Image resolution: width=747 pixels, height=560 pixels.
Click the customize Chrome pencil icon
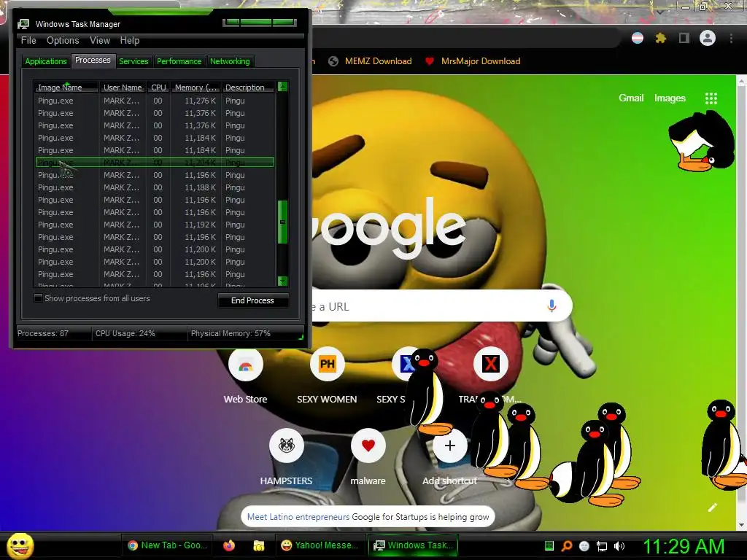tap(712, 507)
